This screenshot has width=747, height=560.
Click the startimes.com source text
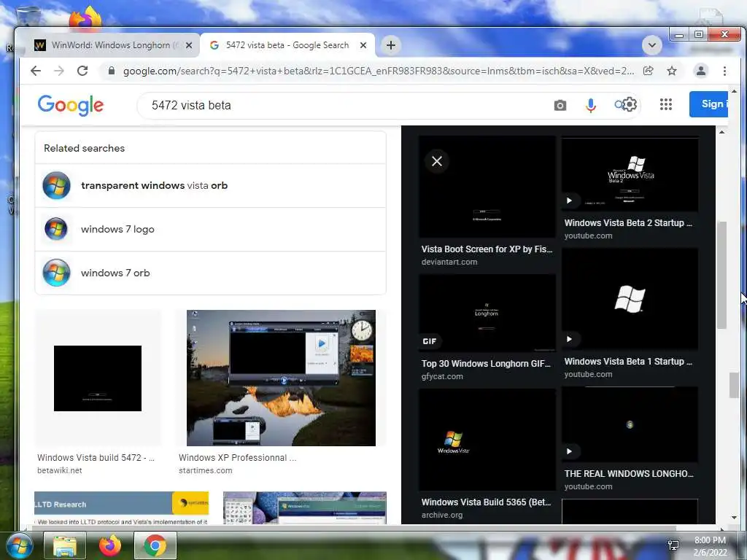[205, 470]
